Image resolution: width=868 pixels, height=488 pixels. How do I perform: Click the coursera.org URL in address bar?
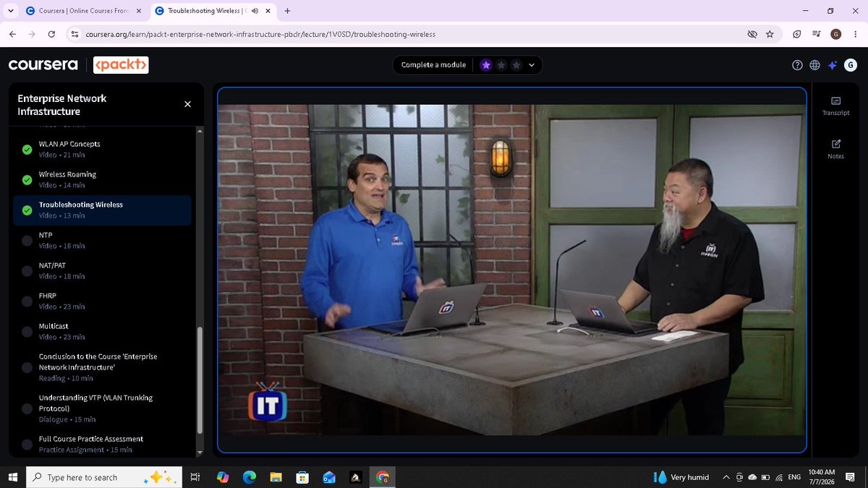260,34
